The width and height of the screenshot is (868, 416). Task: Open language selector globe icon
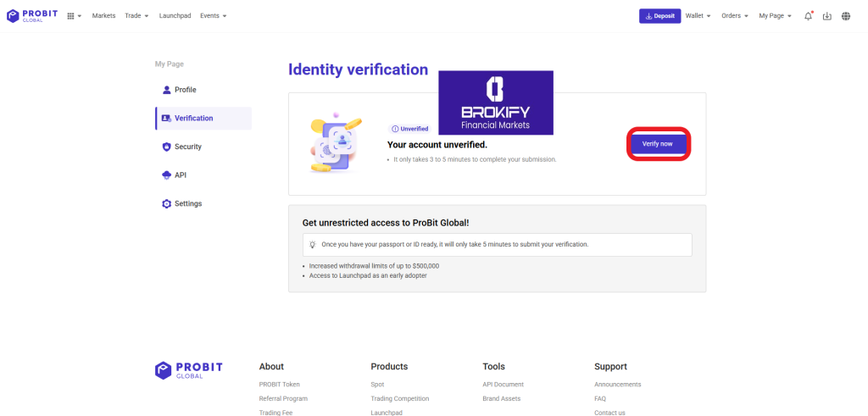(846, 16)
